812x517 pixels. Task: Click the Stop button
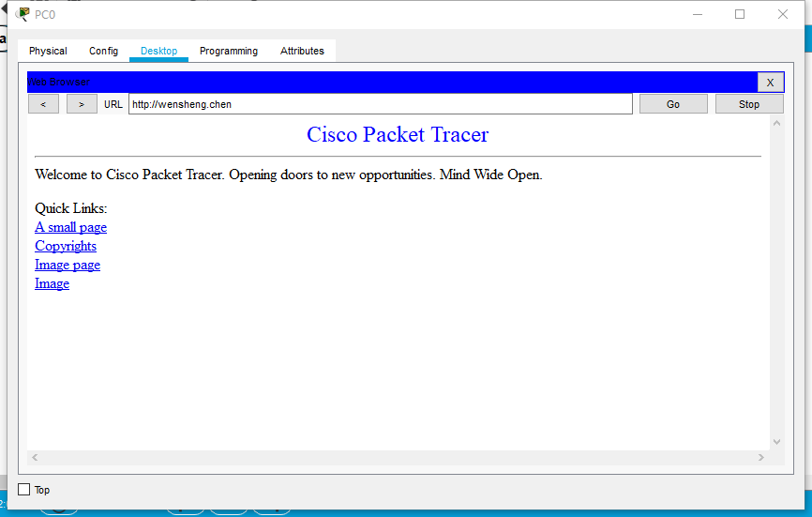(x=749, y=104)
